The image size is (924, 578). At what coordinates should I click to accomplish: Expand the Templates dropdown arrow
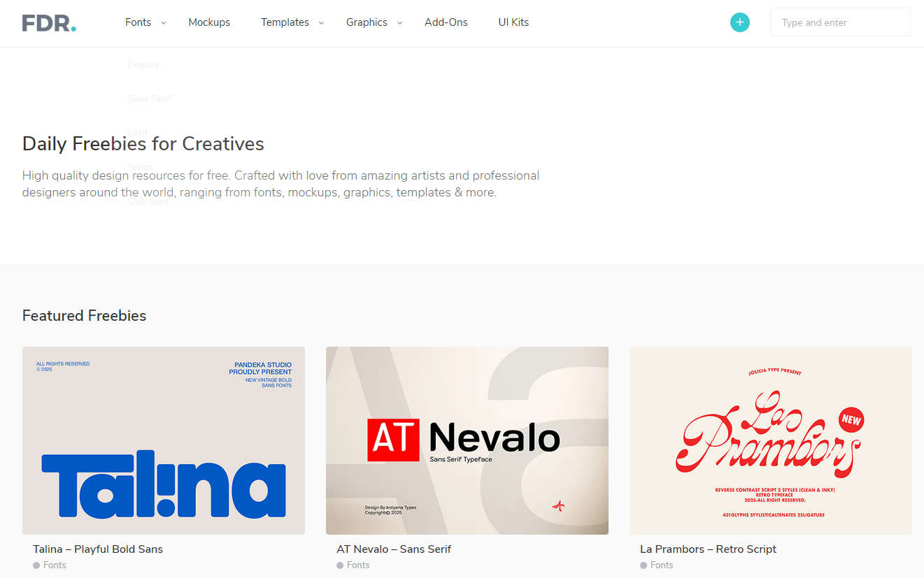tap(321, 23)
